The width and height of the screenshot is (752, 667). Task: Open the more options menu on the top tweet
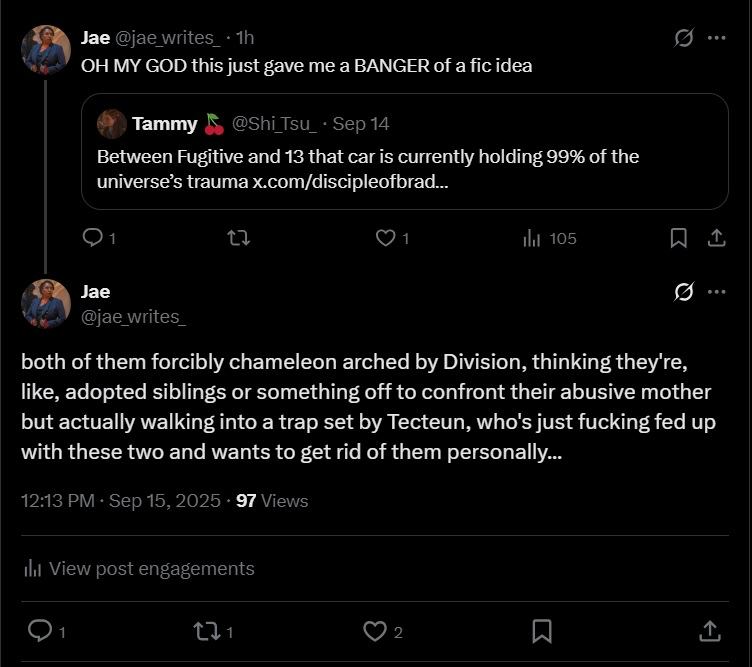point(716,38)
